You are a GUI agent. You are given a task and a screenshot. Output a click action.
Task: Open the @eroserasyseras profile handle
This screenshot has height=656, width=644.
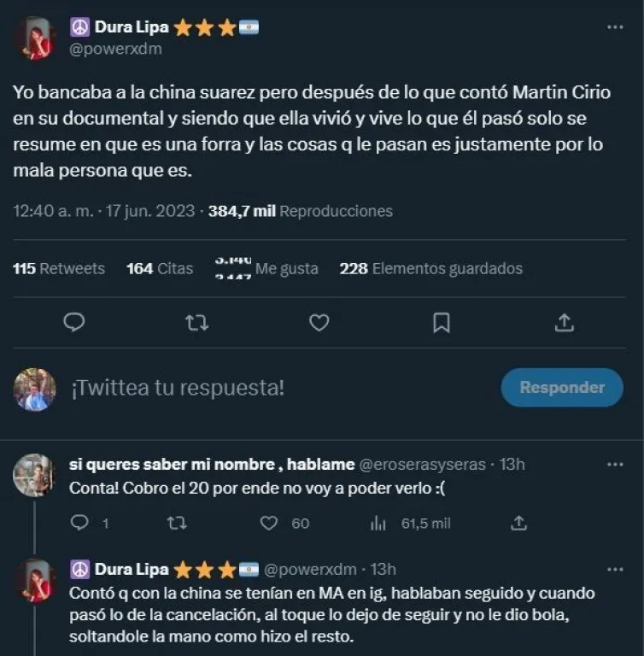[x=422, y=465]
